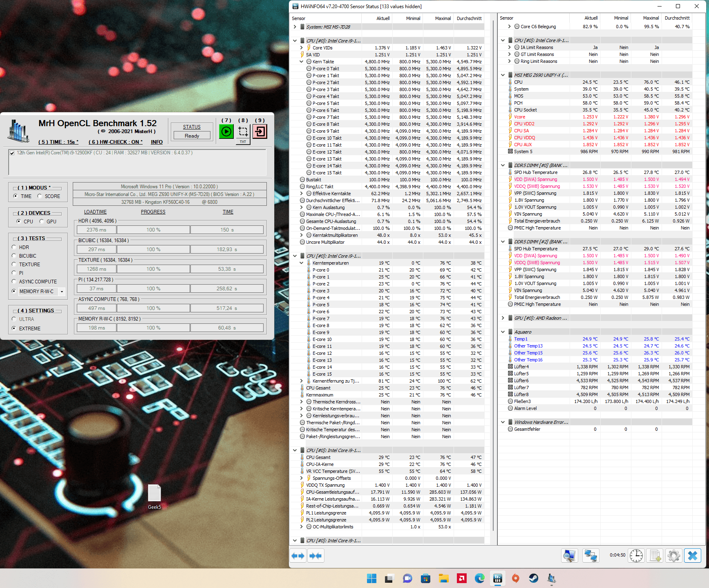Expand the GPU [#0]: AMD Radeon group
The image size is (709, 588).
pos(503,318)
